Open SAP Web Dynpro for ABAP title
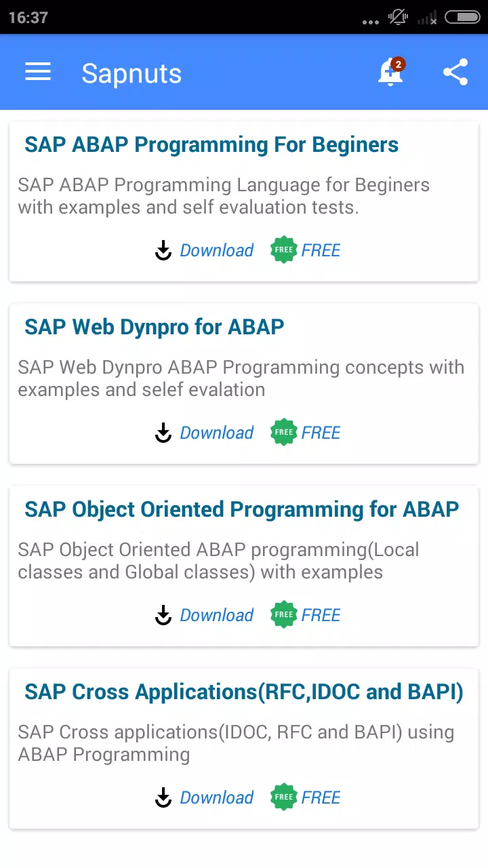 tap(155, 328)
